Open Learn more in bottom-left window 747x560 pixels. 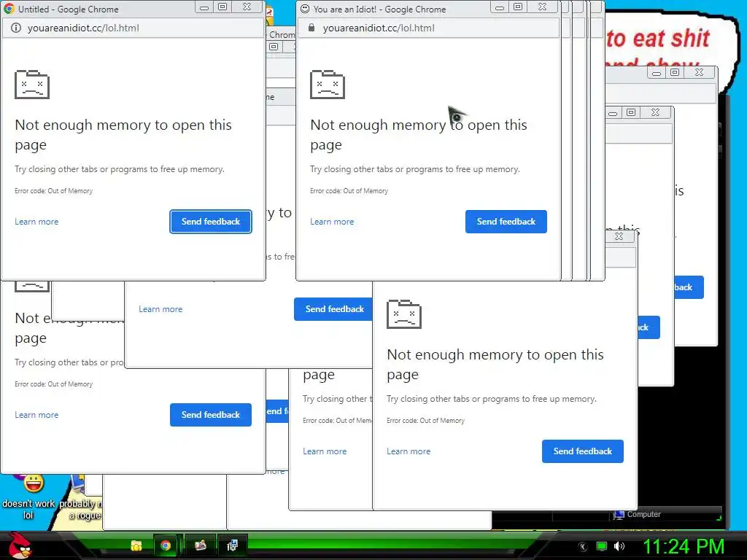pyautogui.click(x=36, y=415)
